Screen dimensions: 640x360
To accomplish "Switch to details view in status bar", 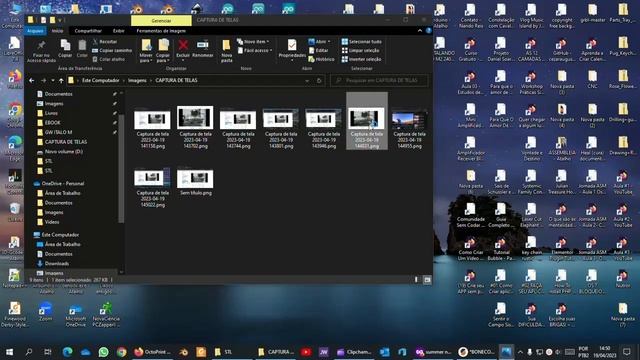I will [416, 280].
